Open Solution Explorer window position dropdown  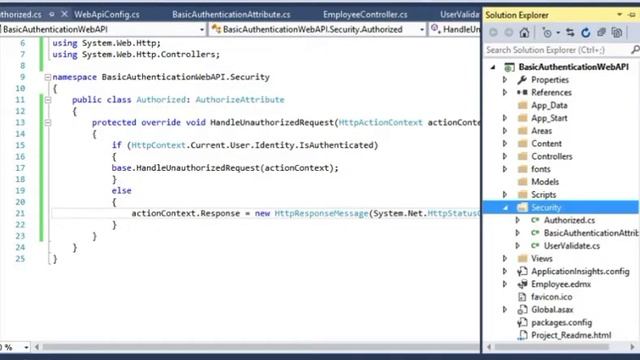point(620,15)
